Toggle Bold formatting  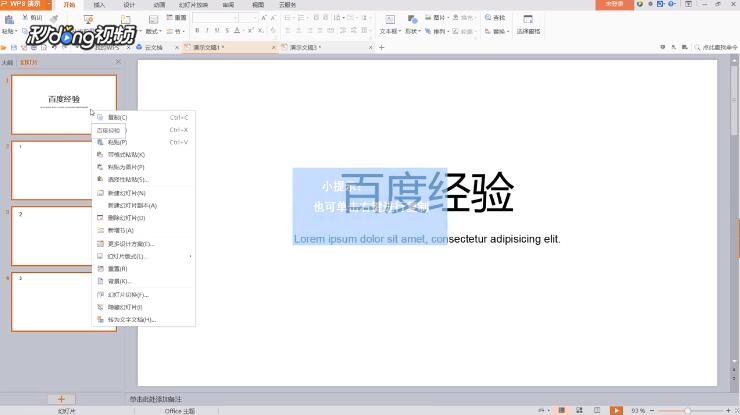(x=197, y=30)
